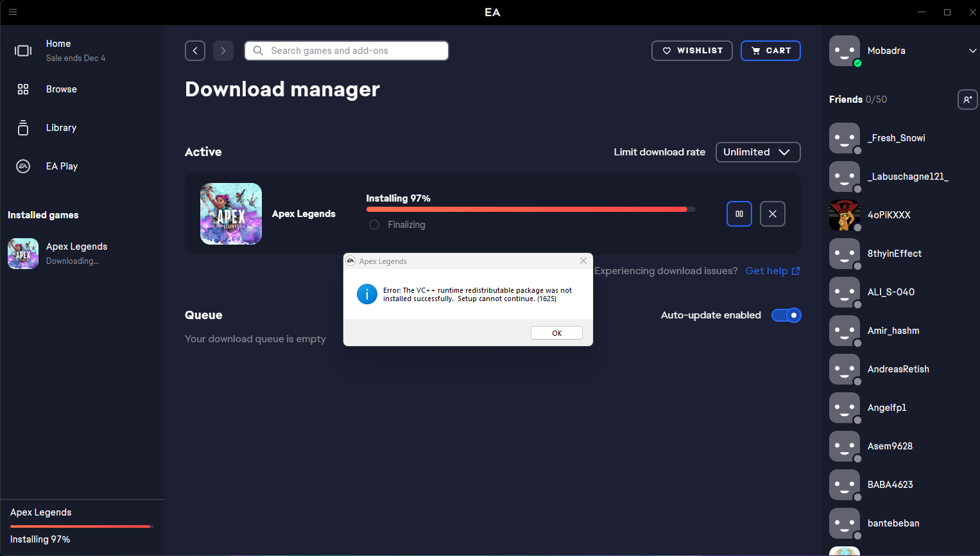Click the info icon in error dialog
980x556 pixels.
tap(366, 294)
